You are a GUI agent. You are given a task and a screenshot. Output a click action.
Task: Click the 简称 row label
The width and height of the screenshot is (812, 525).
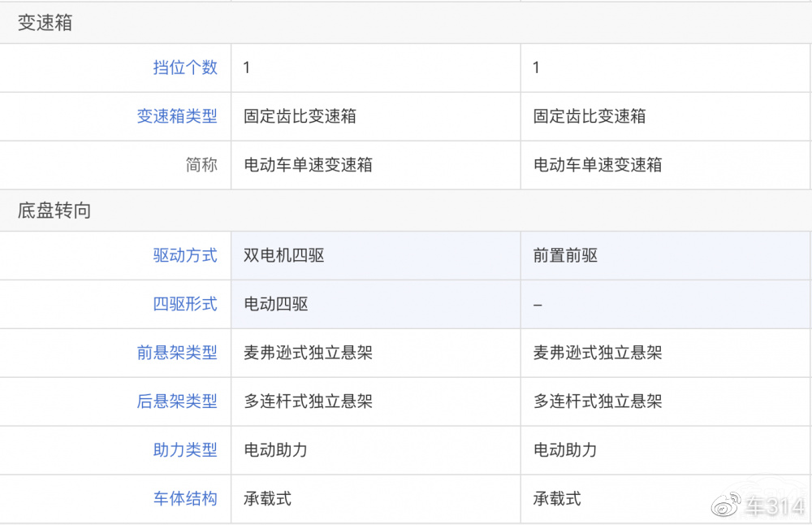pos(201,165)
